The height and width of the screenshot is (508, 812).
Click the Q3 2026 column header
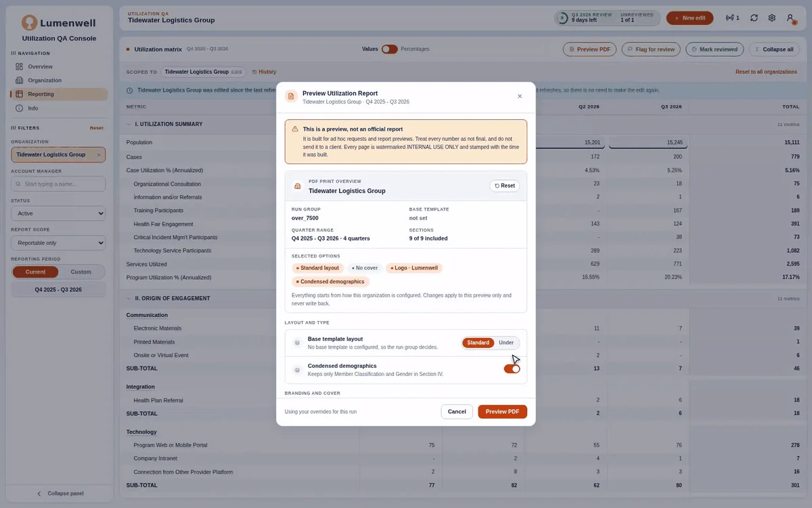tap(671, 106)
